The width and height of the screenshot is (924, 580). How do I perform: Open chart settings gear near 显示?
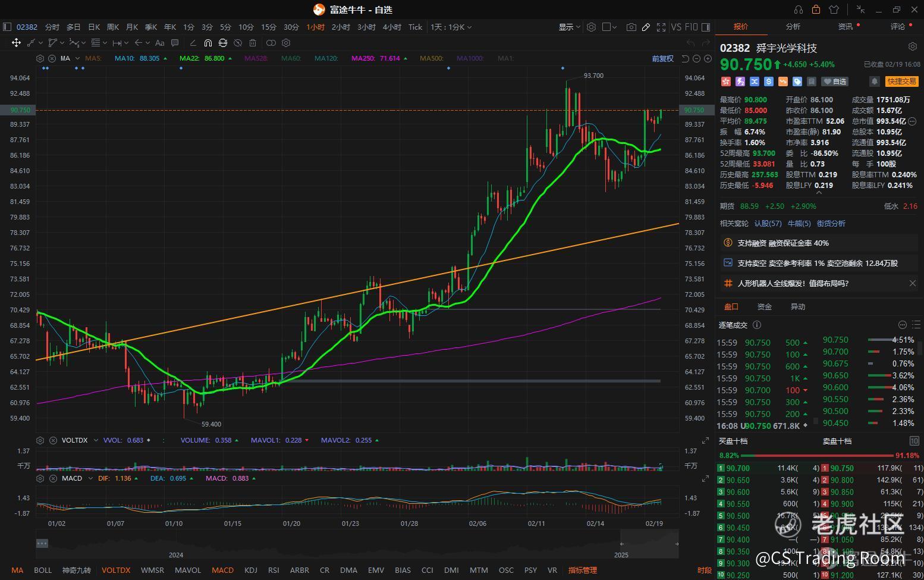591,27
